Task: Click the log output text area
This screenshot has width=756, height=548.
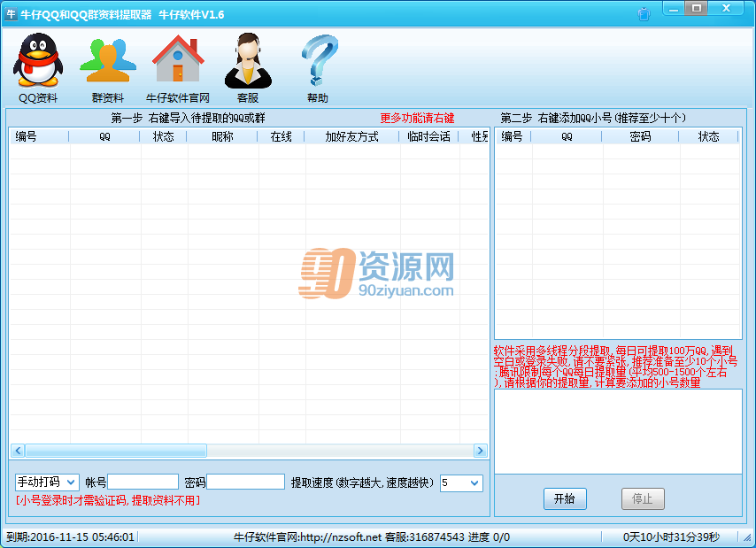Action: (x=618, y=431)
